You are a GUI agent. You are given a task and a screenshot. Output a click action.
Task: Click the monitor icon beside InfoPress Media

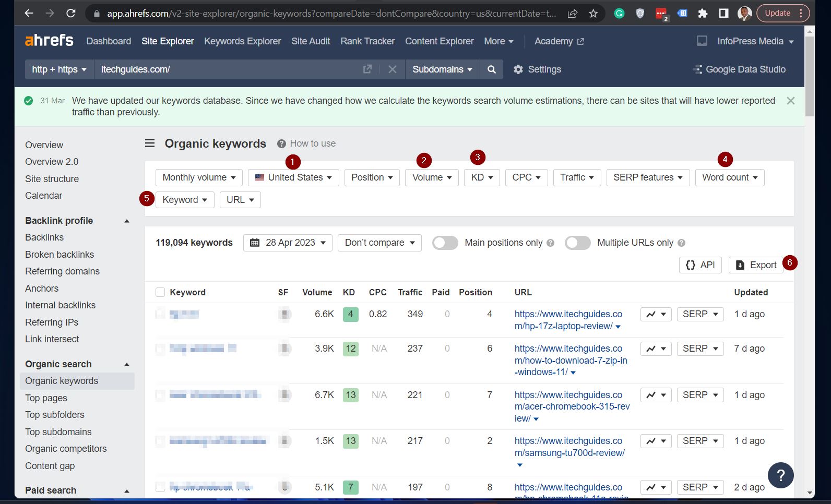click(x=702, y=41)
